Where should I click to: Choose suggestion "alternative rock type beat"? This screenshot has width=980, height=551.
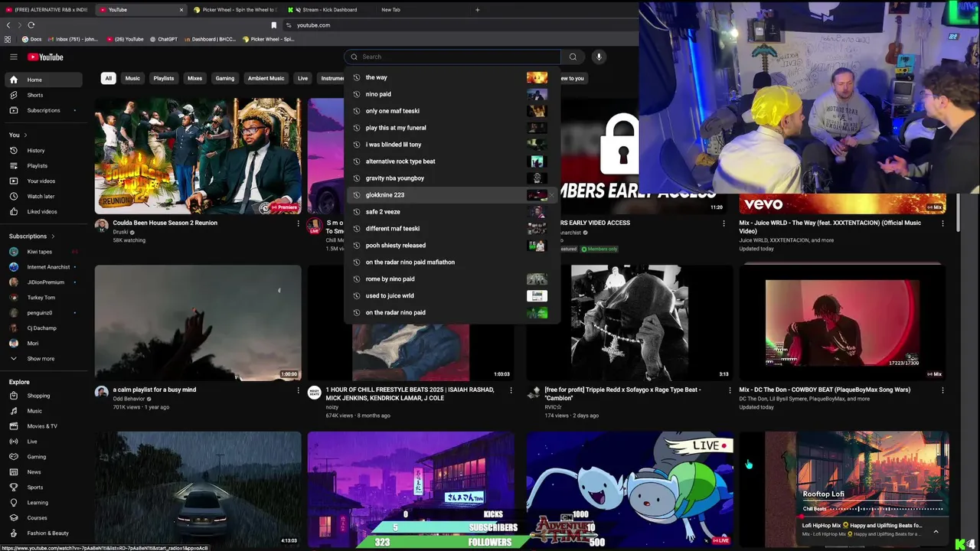[x=452, y=161]
